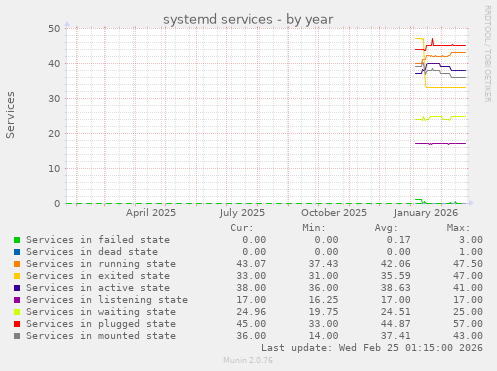Click the gray mounted state color swatch
Image resolution: width=497 pixels, height=371 pixels.
17,336
